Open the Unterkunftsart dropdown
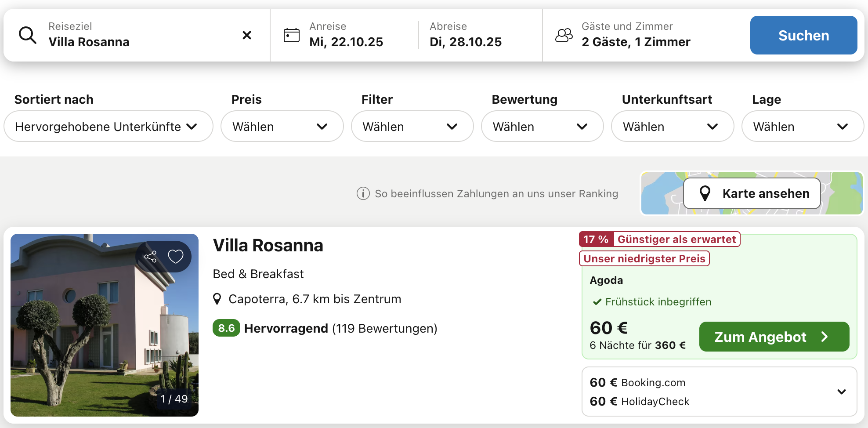 click(x=673, y=126)
